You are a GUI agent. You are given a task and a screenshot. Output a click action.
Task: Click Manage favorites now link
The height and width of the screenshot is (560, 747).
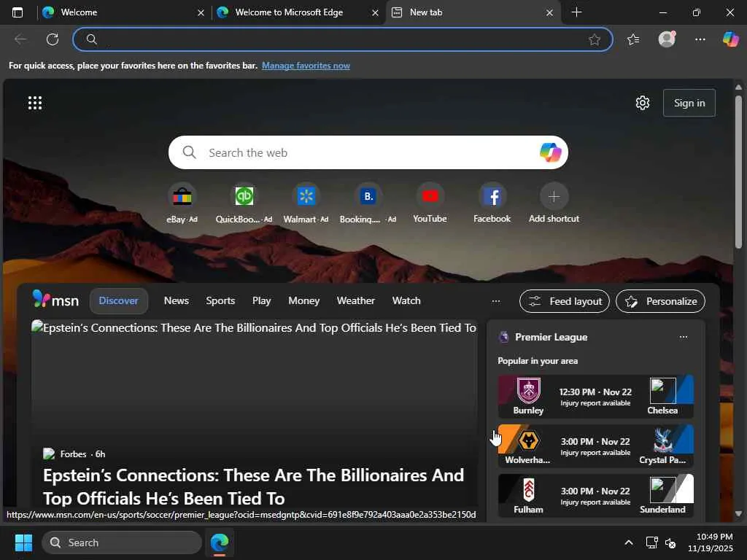(x=306, y=66)
